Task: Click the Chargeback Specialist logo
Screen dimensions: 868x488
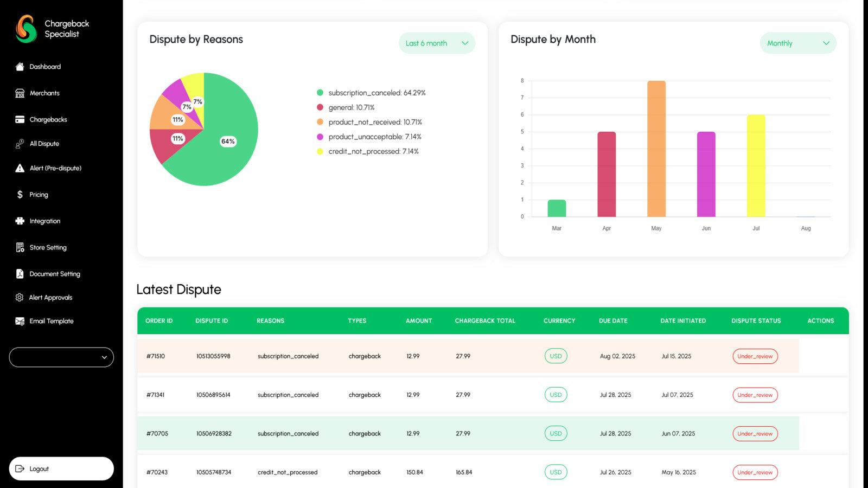Action: 26,29
